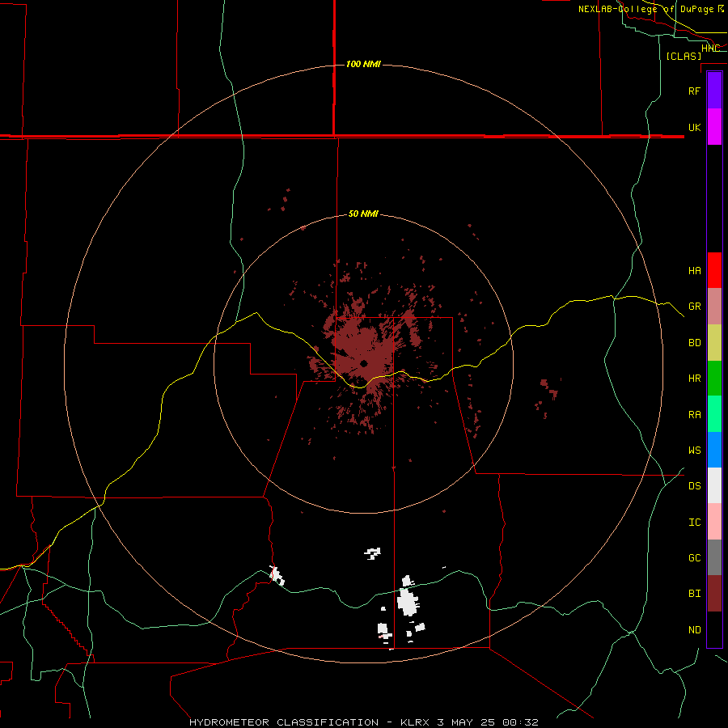This screenshot has width=728, height=728.
Task: Click the HHC product label
Action: click(710, 49)
